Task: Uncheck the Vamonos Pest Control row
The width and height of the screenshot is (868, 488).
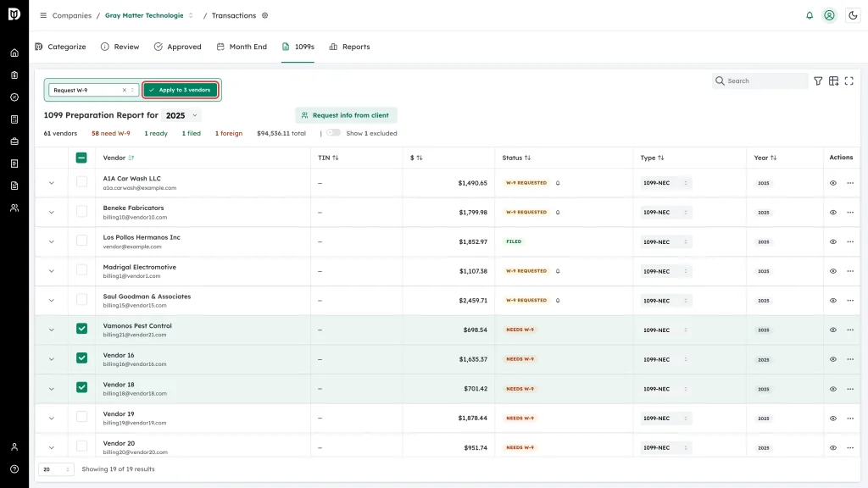Action: (81, 329)
